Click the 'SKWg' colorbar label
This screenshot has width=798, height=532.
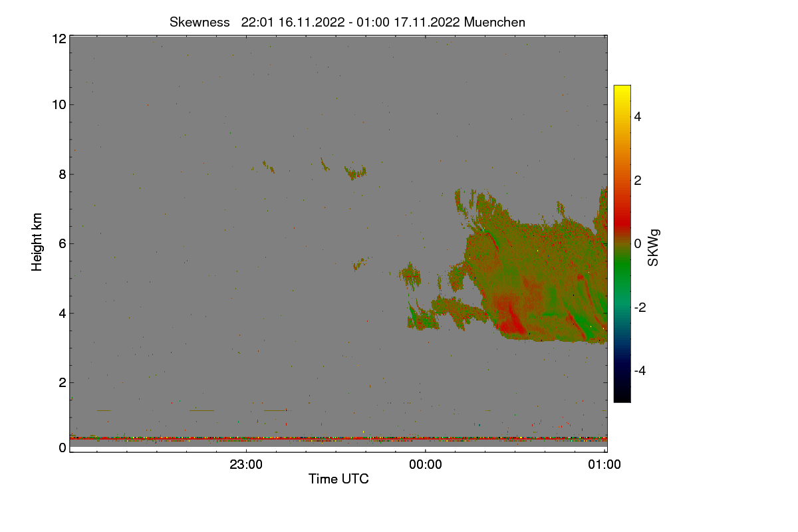pos(654,247)
